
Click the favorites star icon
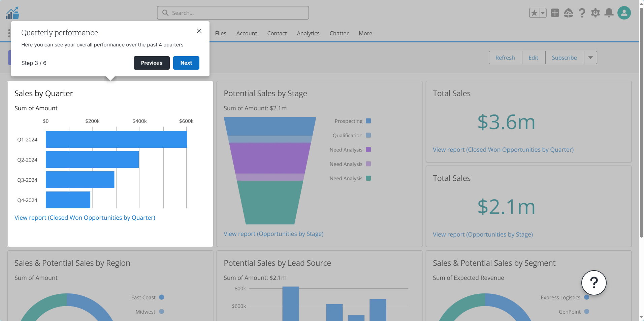pos(534,13)
